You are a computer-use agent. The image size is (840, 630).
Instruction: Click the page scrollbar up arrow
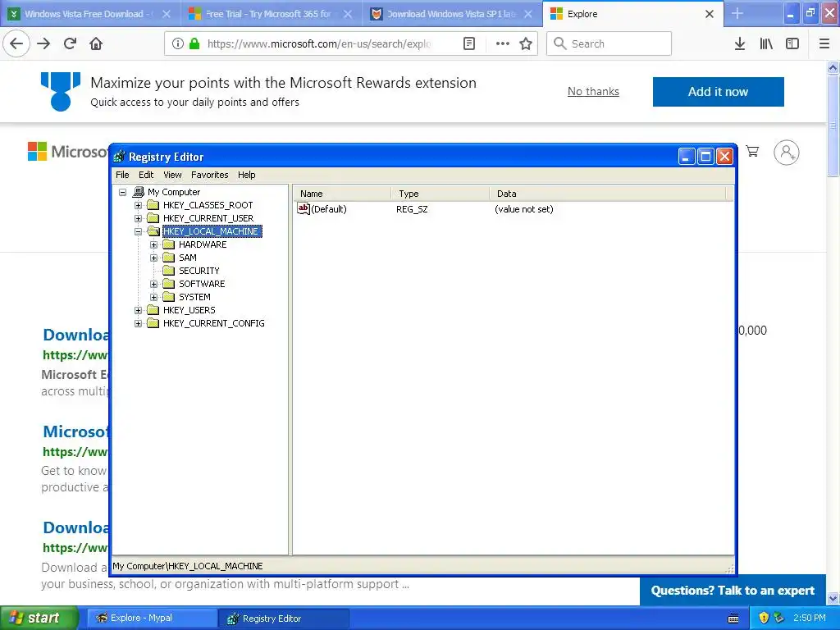(x=833, y=67)
